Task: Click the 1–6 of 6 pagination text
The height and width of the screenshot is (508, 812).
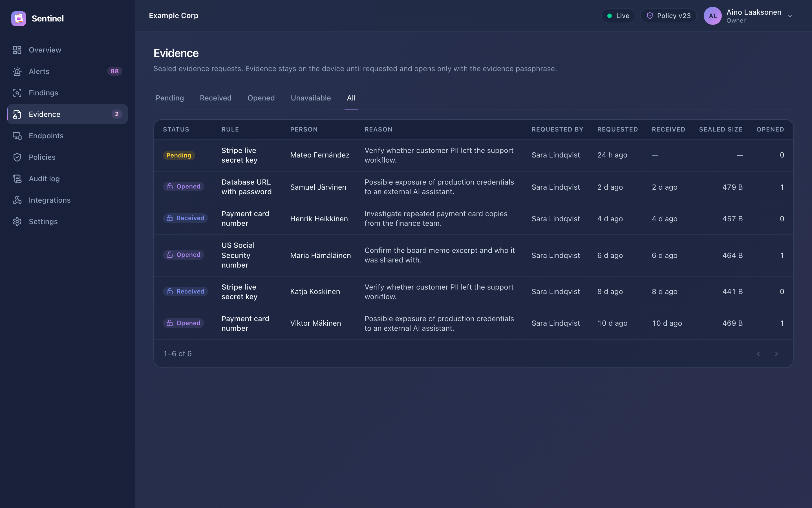Action: (x=178, y=353)
